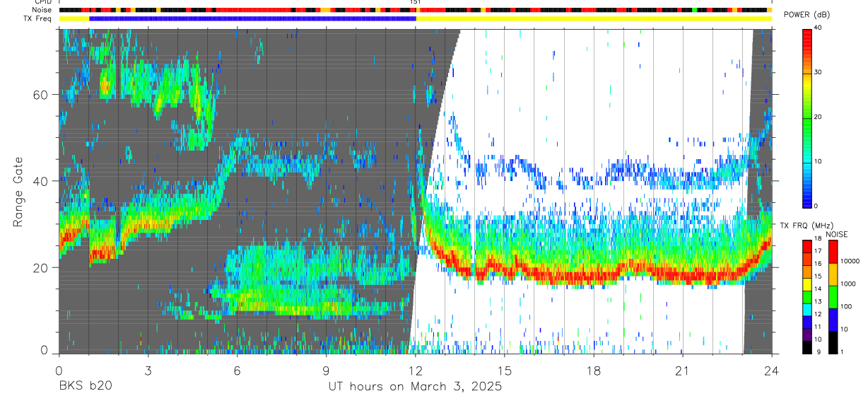Pick the red top swatch of TX FRQ legend
Screen dimensions: 868x401
[x=807, y=247]
